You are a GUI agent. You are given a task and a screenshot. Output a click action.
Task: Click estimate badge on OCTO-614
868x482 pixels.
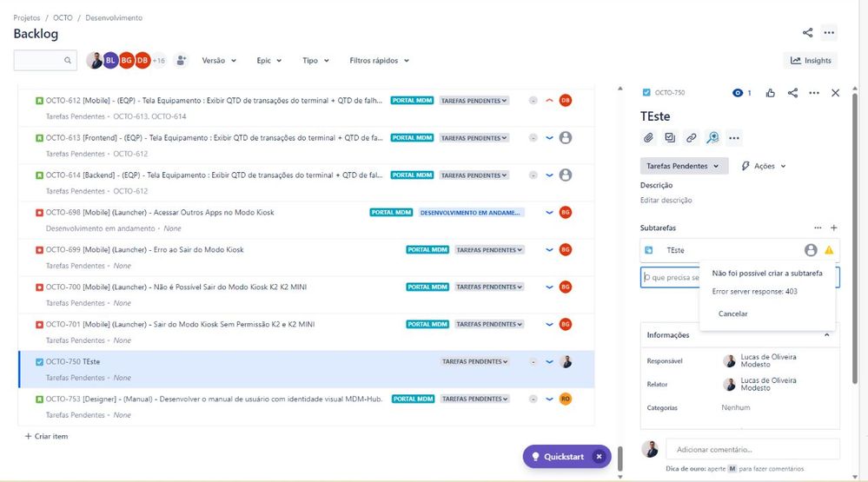[533, 175]
